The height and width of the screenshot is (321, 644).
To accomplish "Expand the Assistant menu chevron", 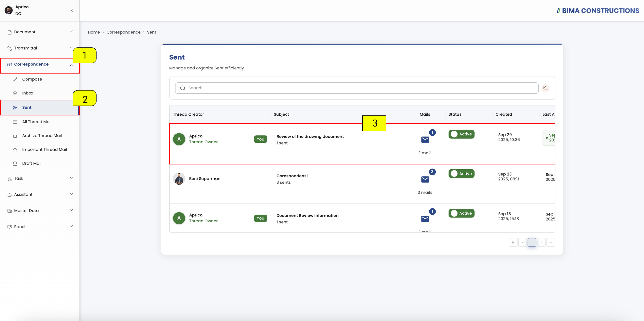I will [x=71, y=194].
